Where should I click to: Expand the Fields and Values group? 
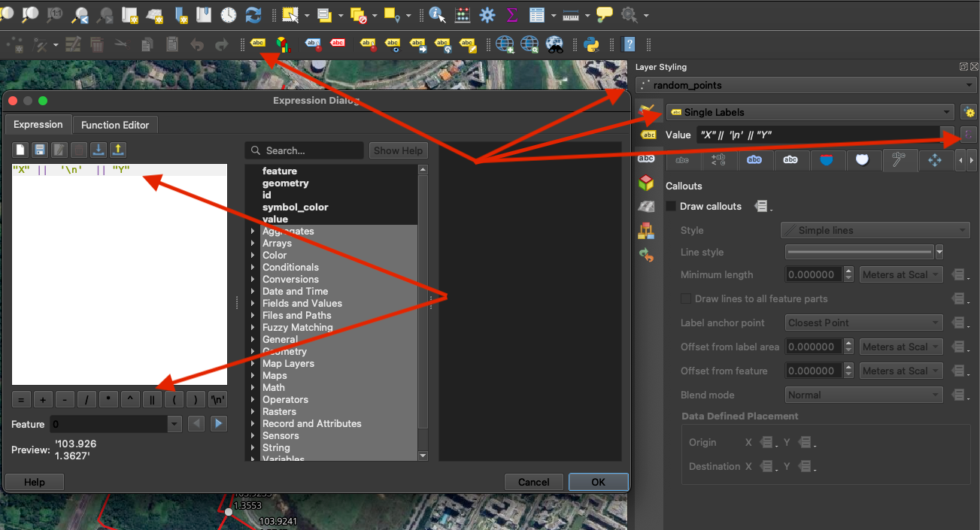253,304
